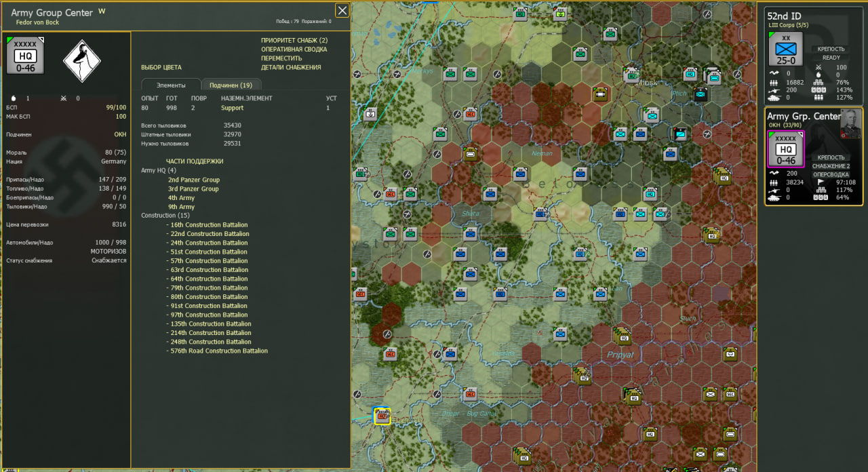Image resolution: width=868 pixels, height=472 pixels.
Task: Click ВЫБОР ЦВЕТА color selection
Action: (x=161, y=67)
